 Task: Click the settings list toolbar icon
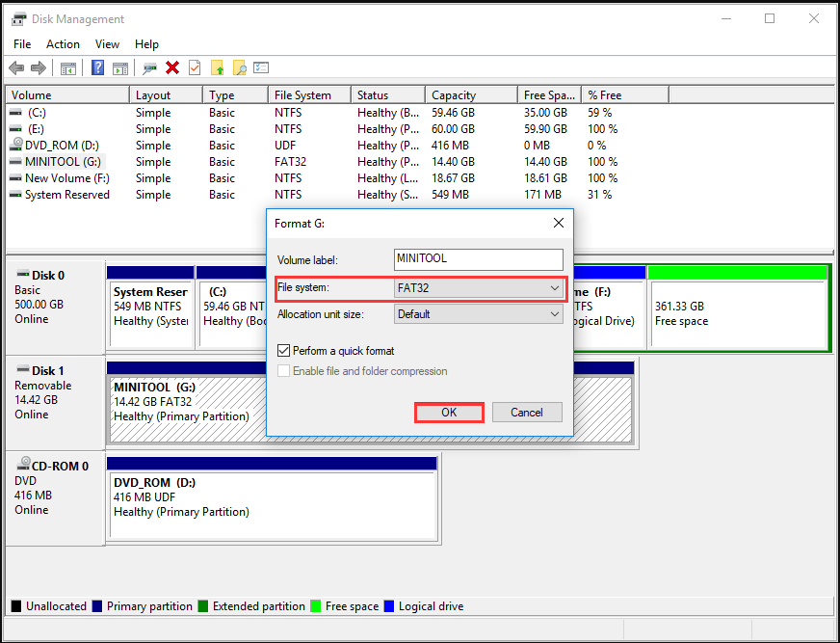[x=261, y=67]
